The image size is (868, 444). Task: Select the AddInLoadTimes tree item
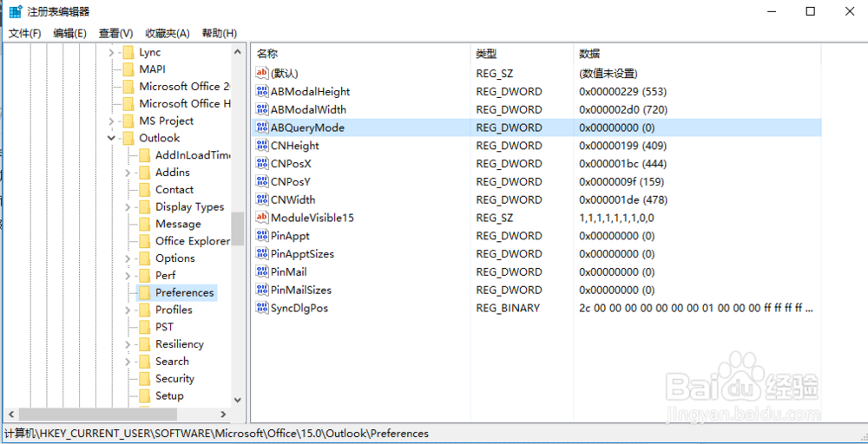(192, 155)
